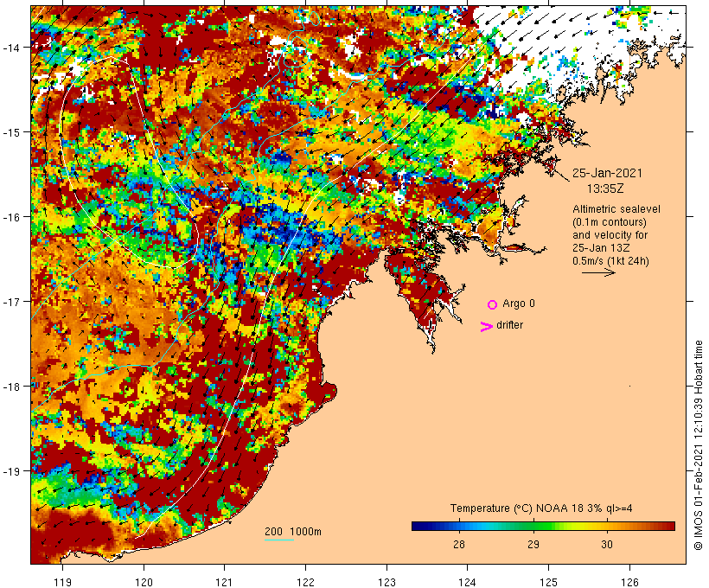Click latitude label -15
Screen dimensions: 709x588
[x=10, y=132]
